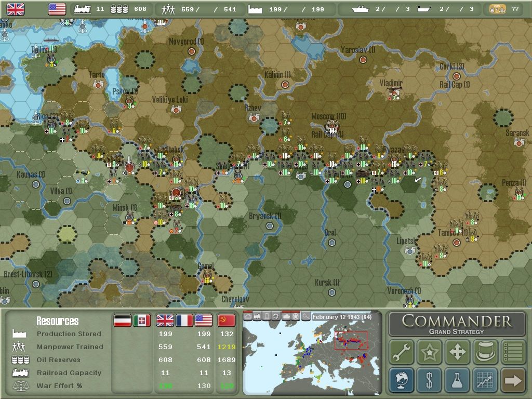Click the Tambov city marker
Image resolution: width=532 pixels, height=399 pixels.
(457, 243)
